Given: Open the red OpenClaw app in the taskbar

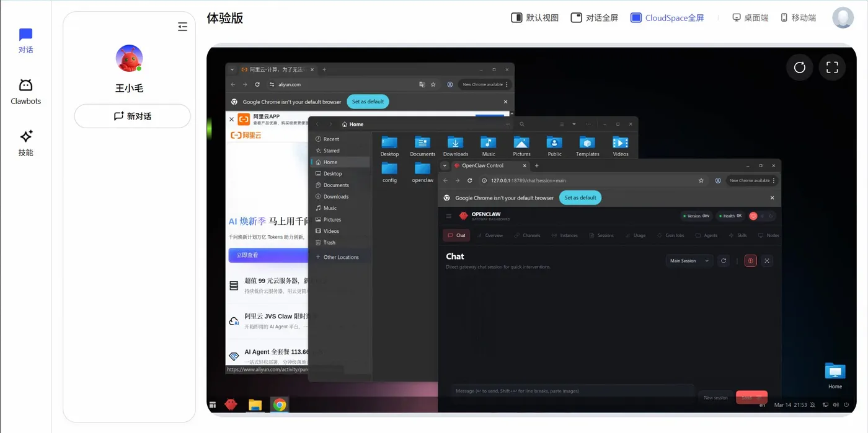Looking at the screenshot, I should [231, 405].
